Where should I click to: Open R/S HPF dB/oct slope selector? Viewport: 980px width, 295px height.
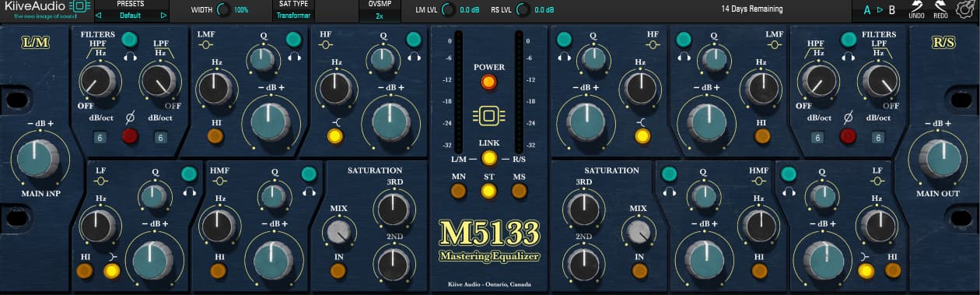pyautogui.click(x=817, y=138)
